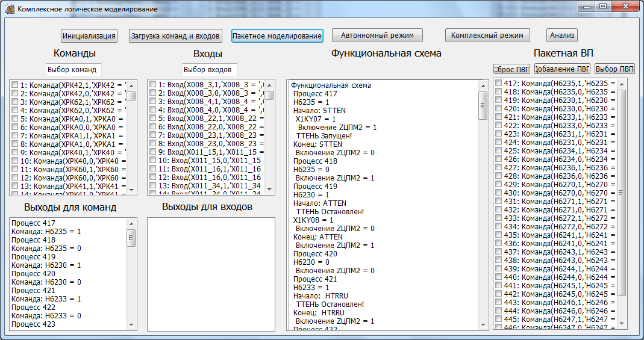Tick batch item 430 Н6270,0
The width and height of the screenshot is (644, 340).
(x=499, y=193)
